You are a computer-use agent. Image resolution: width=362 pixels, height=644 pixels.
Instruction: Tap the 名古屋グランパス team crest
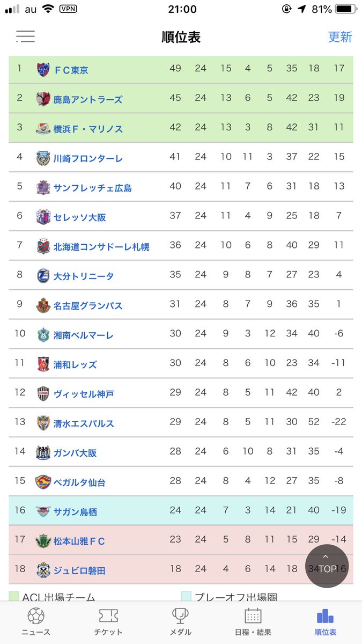click(x=43, y=305)
